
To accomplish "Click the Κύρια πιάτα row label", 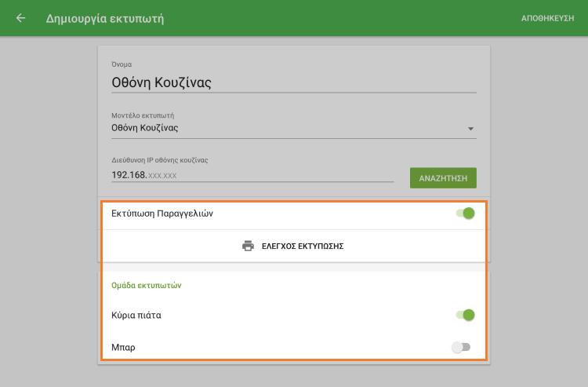I will pos(137,315).
